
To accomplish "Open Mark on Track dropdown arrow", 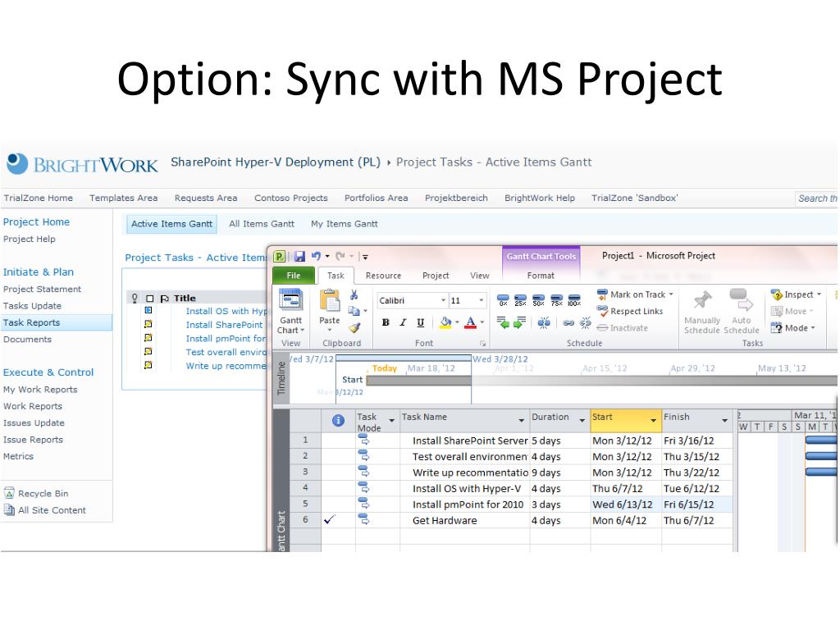I will pos(671,294).
